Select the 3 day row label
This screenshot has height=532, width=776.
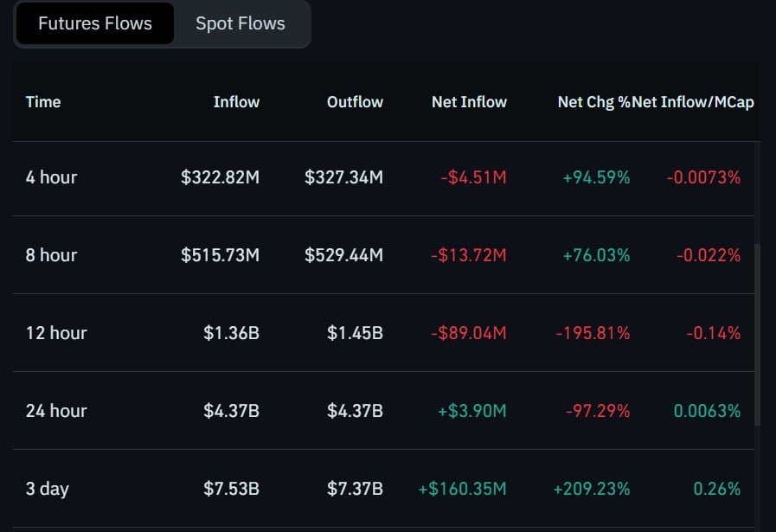(47, 489)
